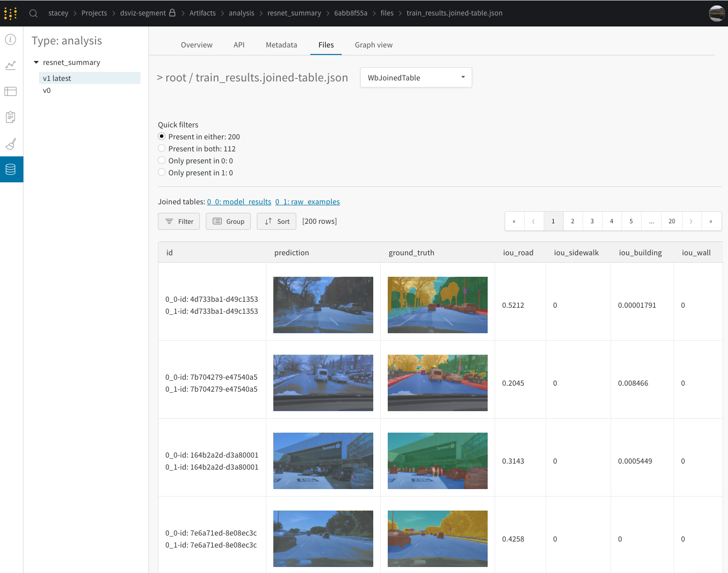Screen dimensions: 728x573
Task: Switch to the API tab
Action: click(239, 45)
